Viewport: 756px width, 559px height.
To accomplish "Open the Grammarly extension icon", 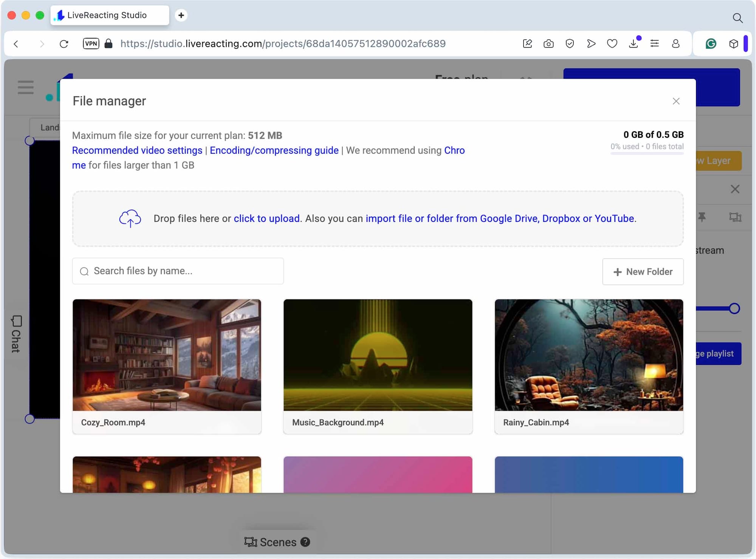I will pos(711,44).
